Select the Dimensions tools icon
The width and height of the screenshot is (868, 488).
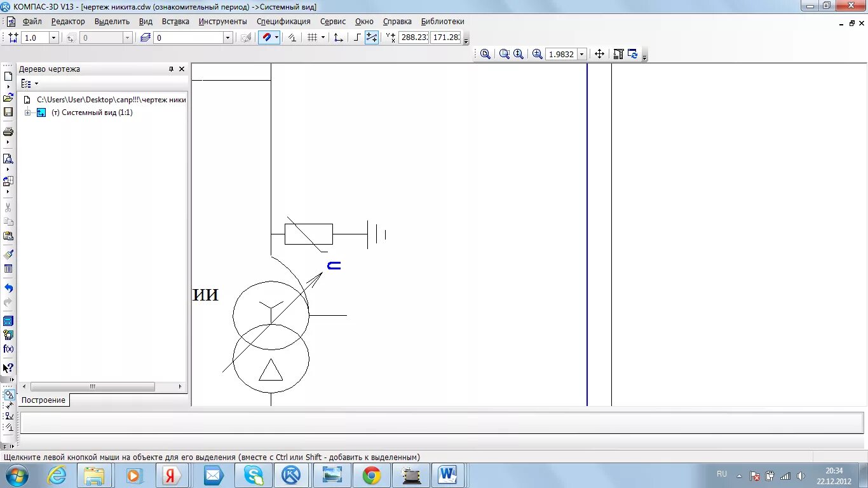(x=9, y=405)
